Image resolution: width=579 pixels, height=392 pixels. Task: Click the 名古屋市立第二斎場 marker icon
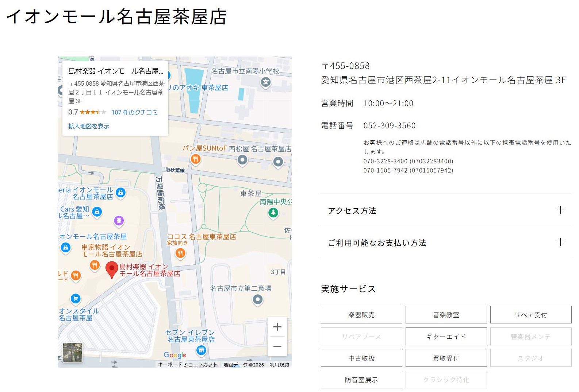(258, 300)
